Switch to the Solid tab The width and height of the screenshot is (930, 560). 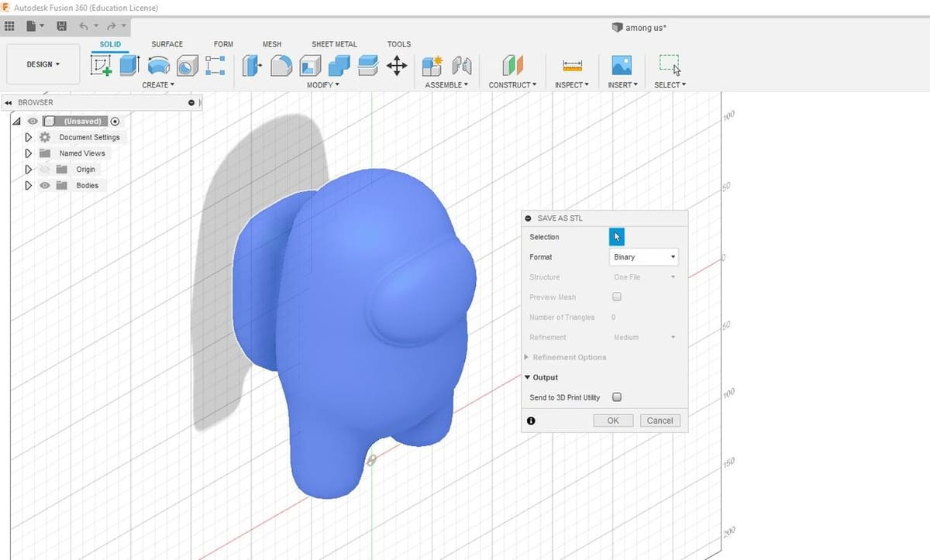point(110,44)
